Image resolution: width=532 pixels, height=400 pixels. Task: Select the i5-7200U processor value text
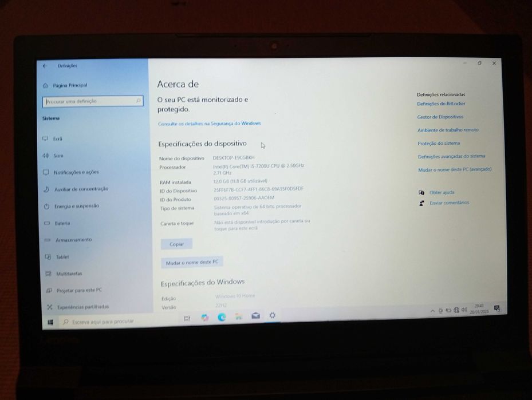[x=258, y=169]
